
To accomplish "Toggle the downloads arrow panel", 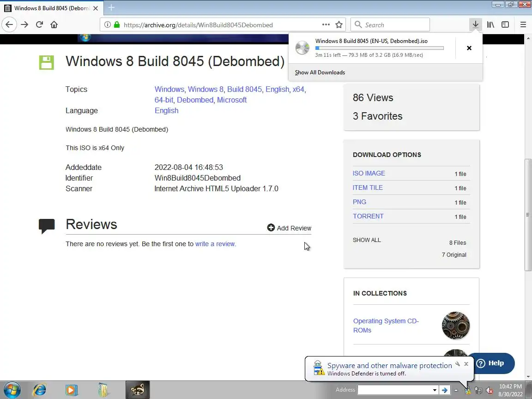I will pyautogui.click(x=475, y=24).
